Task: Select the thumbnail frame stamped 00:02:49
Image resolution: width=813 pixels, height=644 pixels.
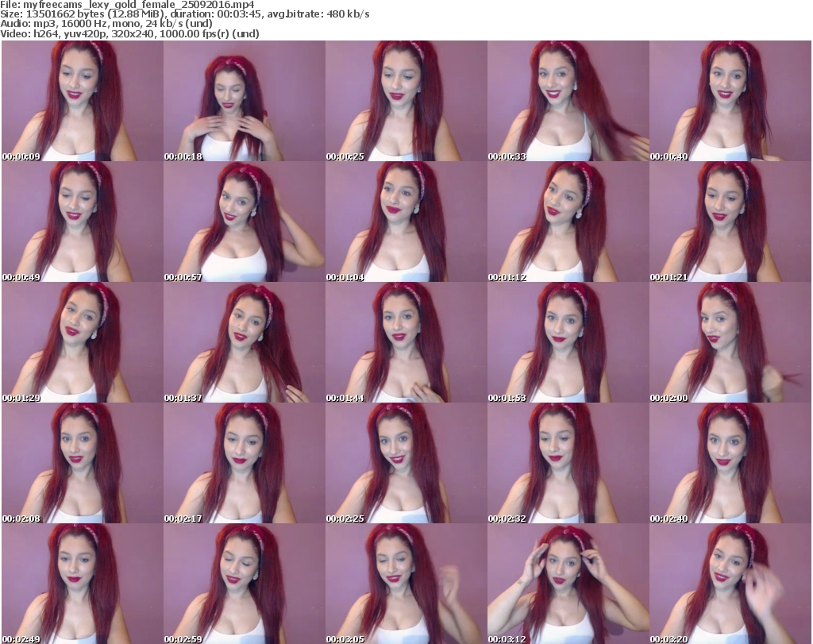Action: (83, 584)
